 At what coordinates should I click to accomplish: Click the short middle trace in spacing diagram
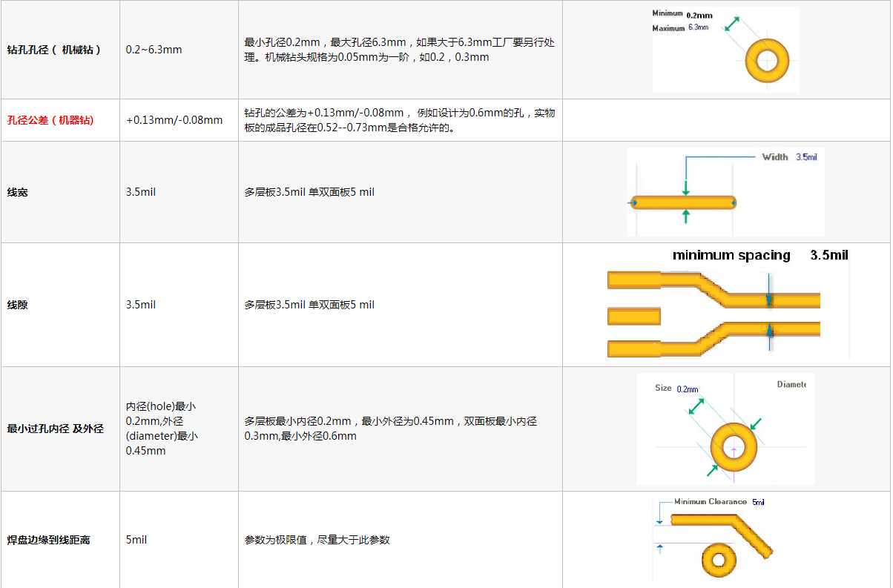pyautogui.click(x=634, y=317)
